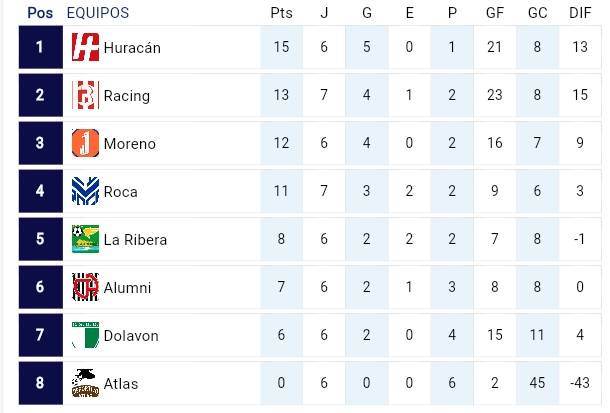Click the Moreno team logo
This screenshot has width=610, height=413.
(86, 144)
